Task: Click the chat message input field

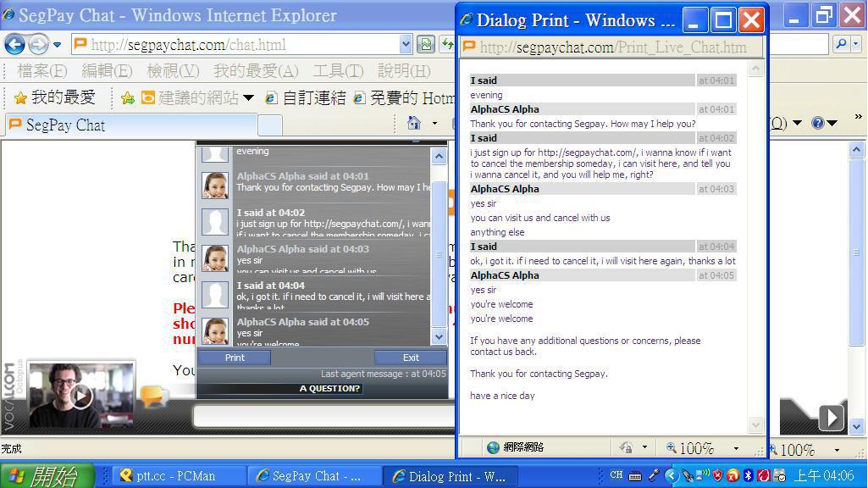Action: [x=325, y=417]
